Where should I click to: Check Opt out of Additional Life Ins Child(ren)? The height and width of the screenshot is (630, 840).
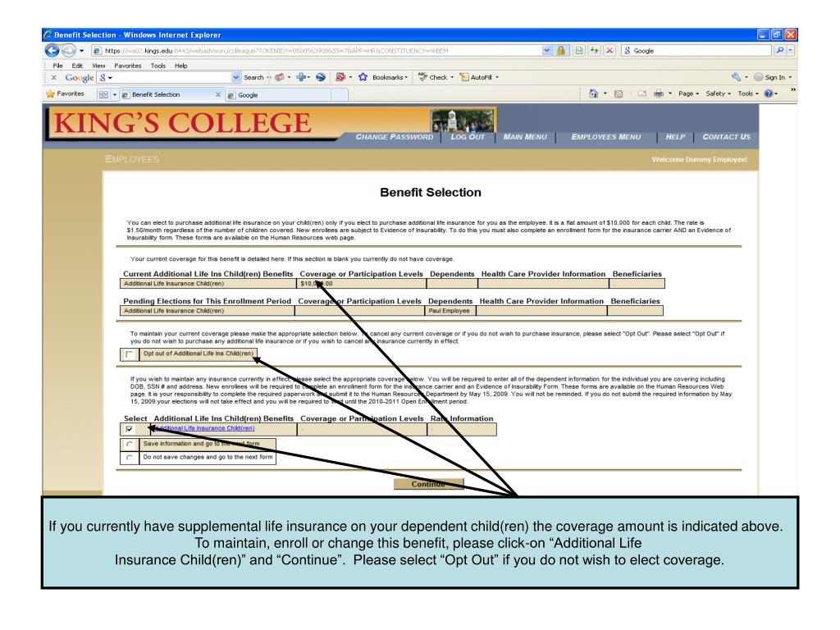coord(129,354)
